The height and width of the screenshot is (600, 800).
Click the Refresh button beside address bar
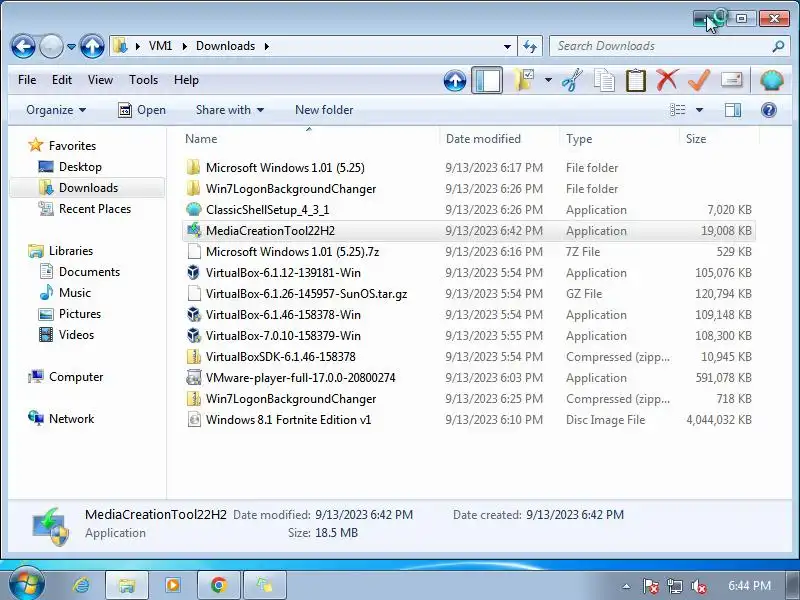(530, 46)
